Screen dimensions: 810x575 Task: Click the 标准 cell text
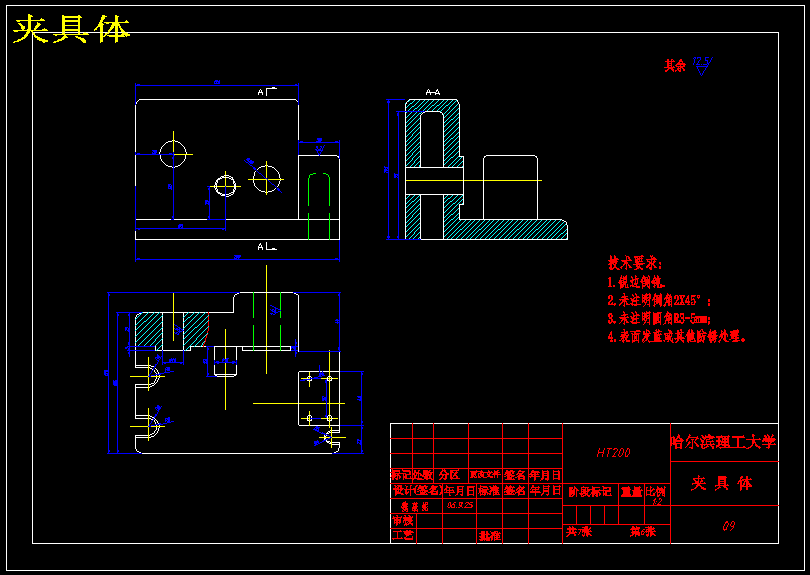pos(489,490)
